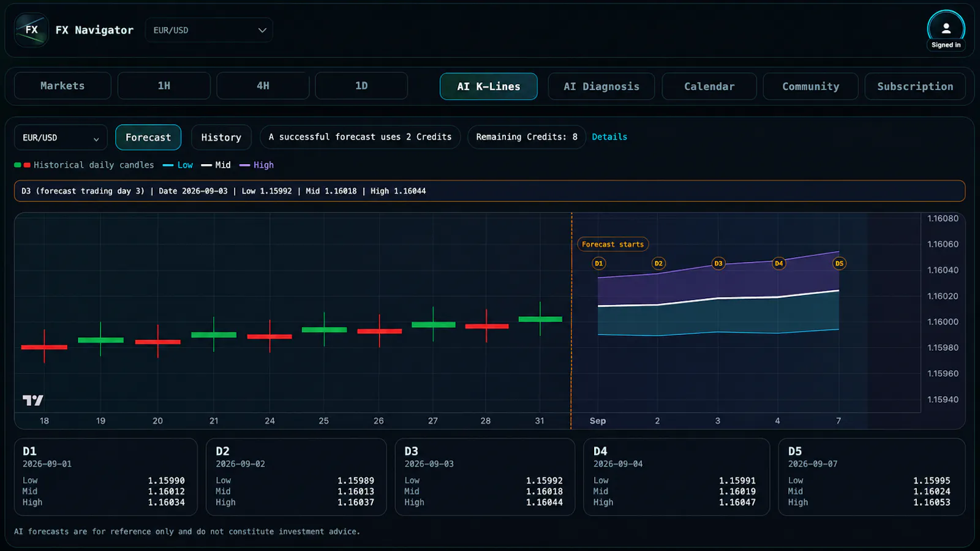
Task: Click the Forecast button
Action: (x=148, y=138)
